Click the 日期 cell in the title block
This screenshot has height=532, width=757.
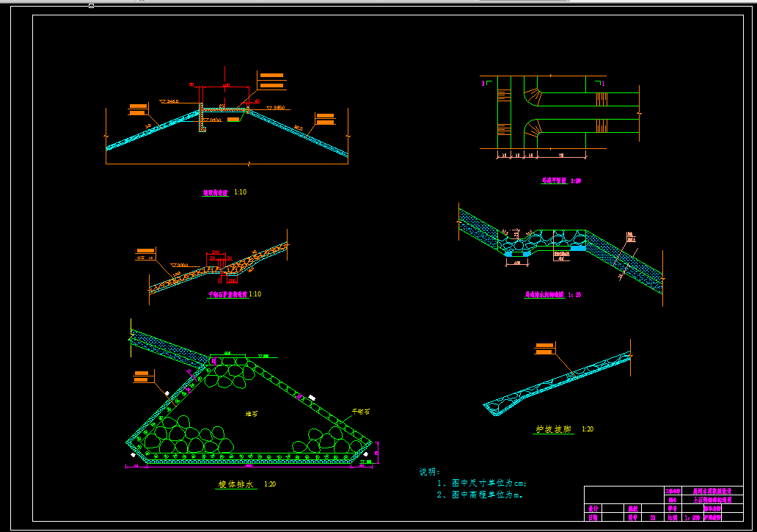tap(593, 517)
